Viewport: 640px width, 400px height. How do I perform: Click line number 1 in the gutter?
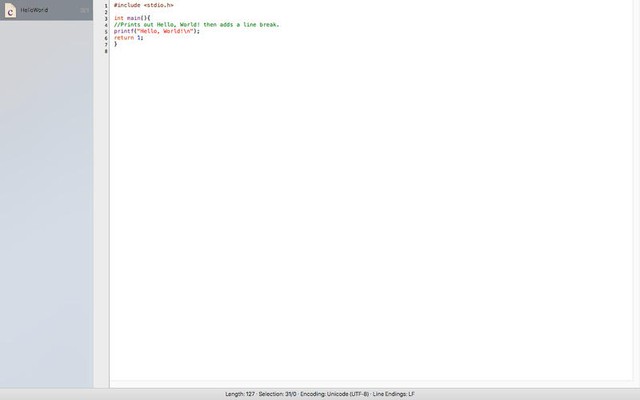[105, 5]
